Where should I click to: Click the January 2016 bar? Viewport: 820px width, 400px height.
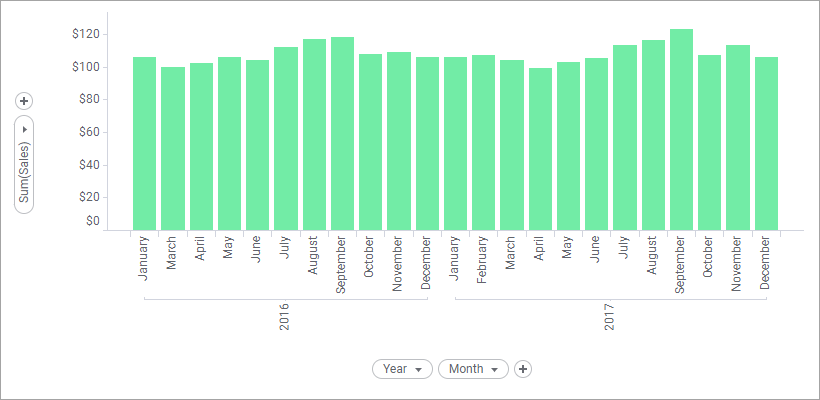point(144,144)
